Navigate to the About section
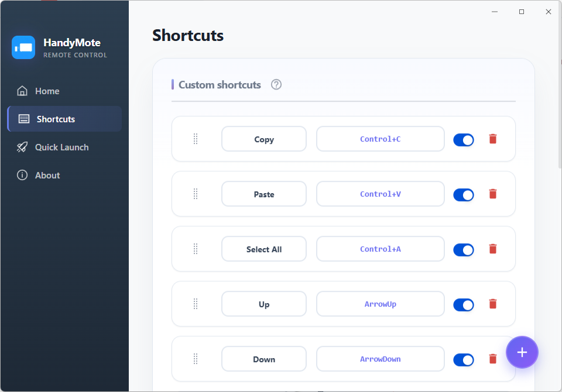562x392 pixels. coord(48,175)
